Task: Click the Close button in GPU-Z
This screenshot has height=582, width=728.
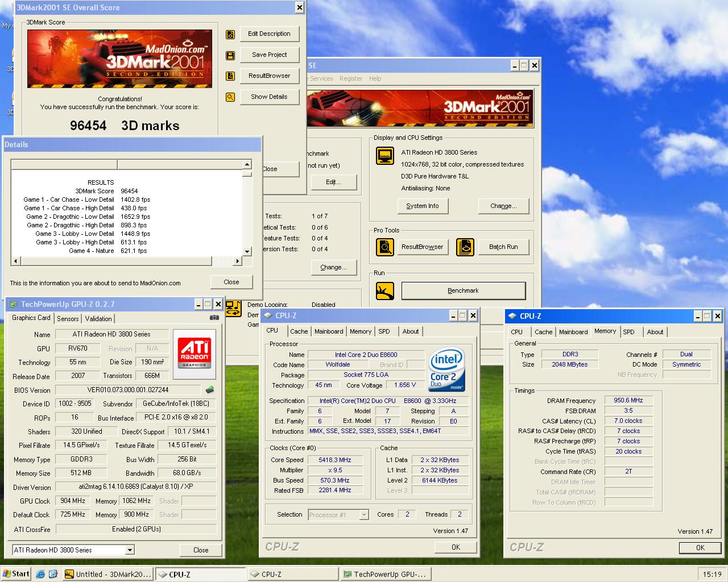Action: point(201,550)
